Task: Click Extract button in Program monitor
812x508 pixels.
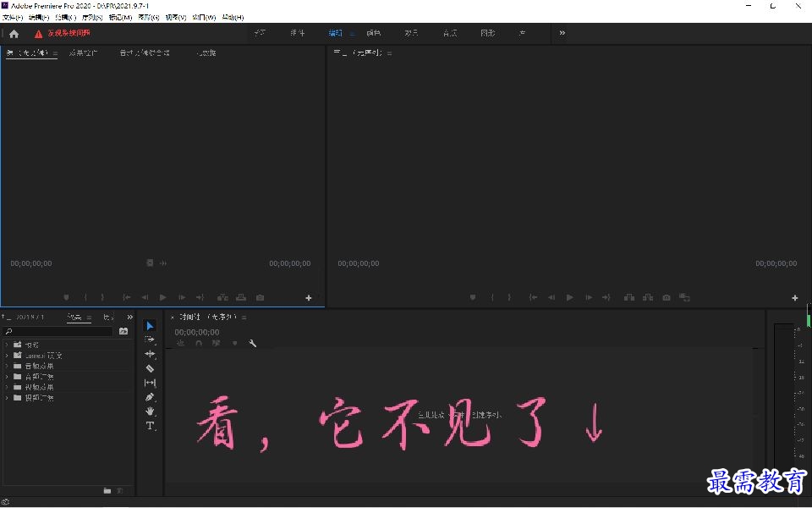Action: click(x=648, y=297)
